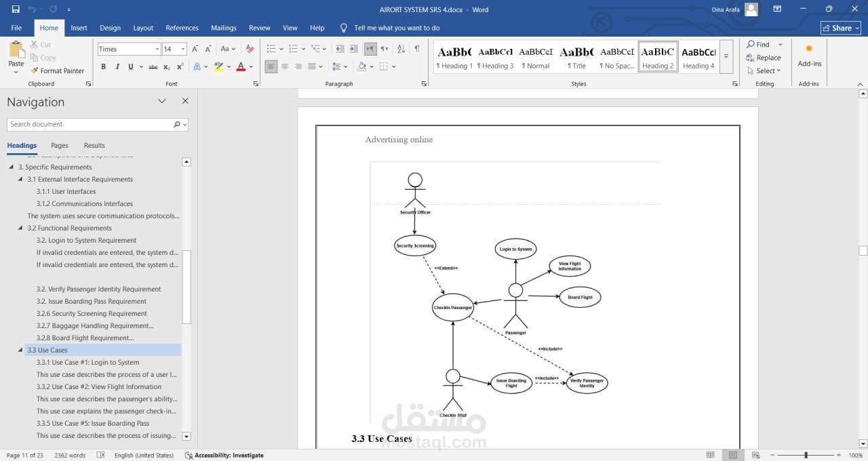Open Paragraph dialog launcher
Viewport: 868px width, 461px height.
pos(424,83)
